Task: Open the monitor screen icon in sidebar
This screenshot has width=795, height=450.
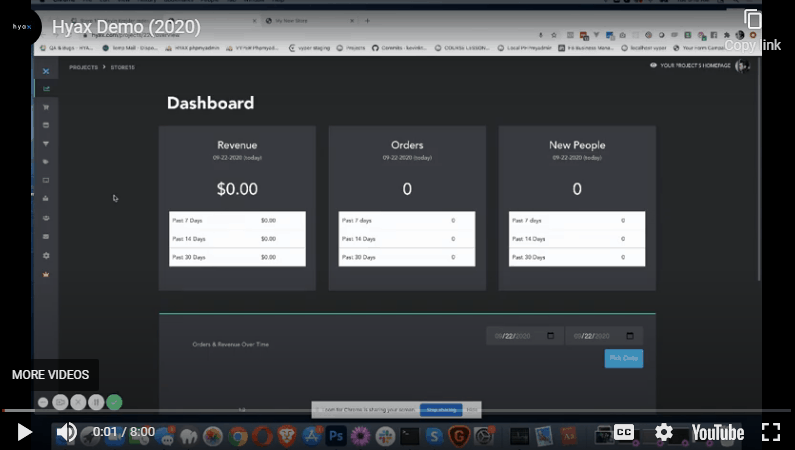Action: coord(46,180)
